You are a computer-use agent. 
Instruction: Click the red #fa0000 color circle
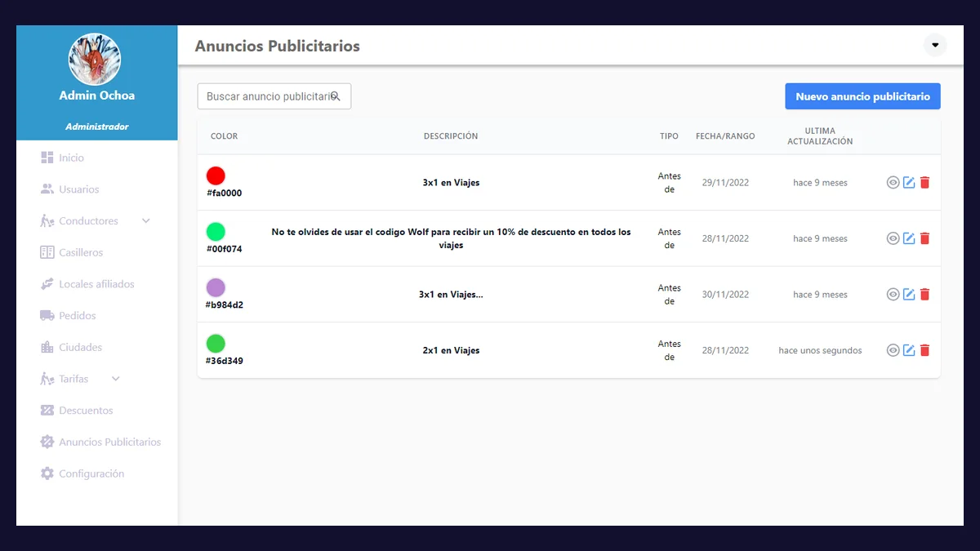216,176
